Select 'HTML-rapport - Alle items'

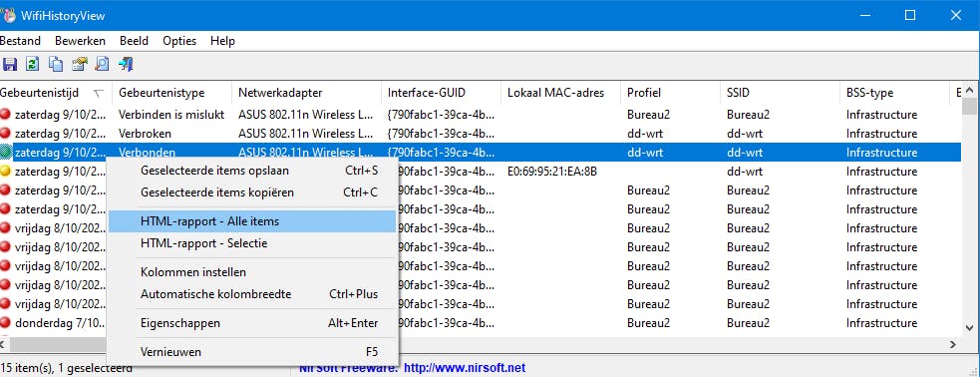[252, 221]
